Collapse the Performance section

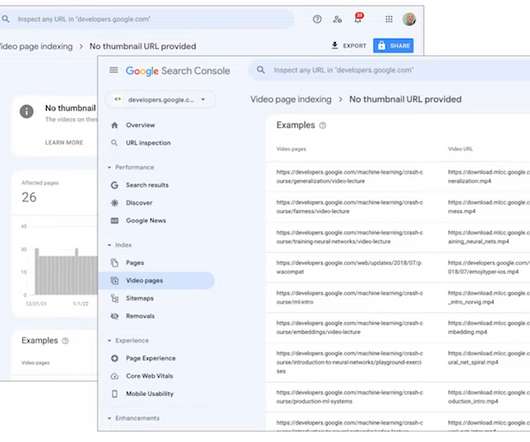pyautogui.click(x=131, y=167)
